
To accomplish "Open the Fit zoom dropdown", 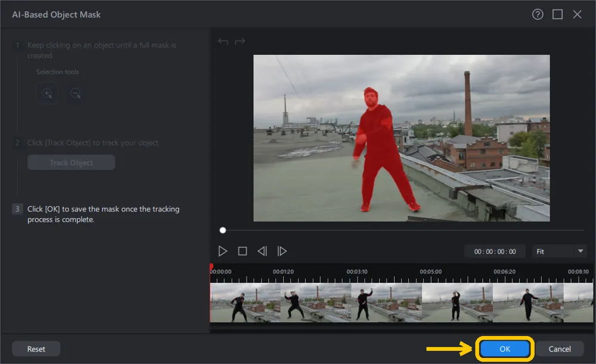I will pos(560,251).
